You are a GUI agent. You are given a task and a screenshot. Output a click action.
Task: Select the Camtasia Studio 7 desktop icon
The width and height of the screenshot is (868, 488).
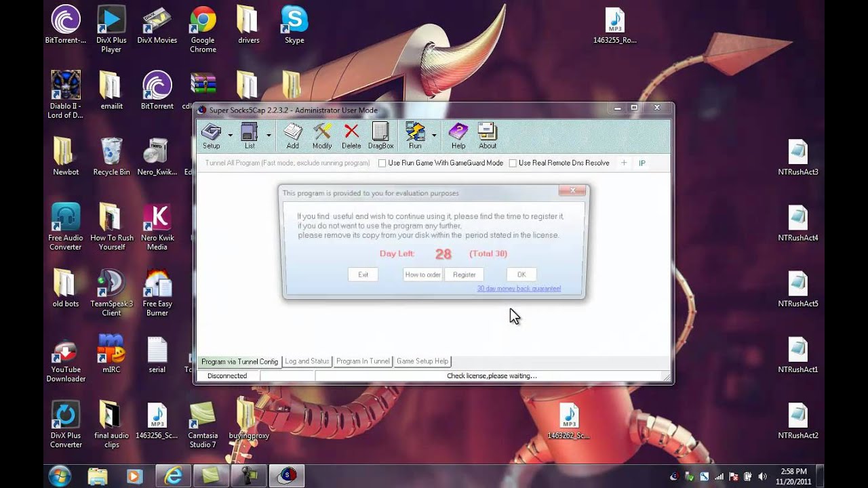tap(203, 424)
